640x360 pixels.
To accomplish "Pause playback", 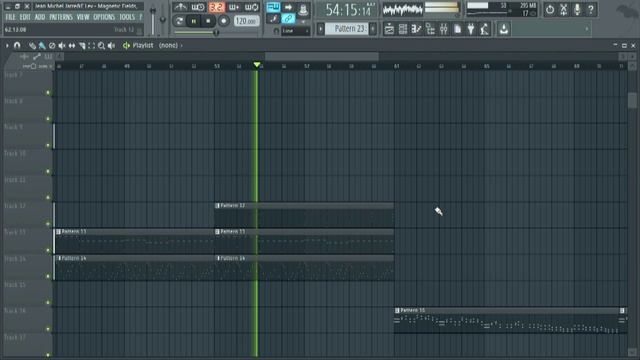I will (x=194, y=21).
